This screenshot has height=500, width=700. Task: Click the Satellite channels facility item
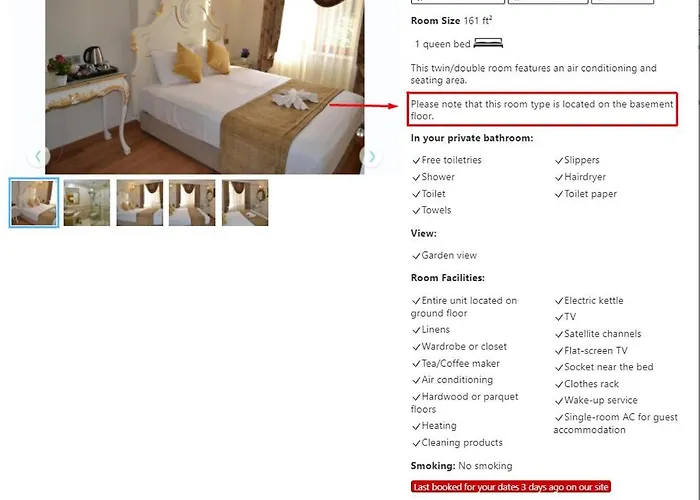pyautogui.click(x=598, y=334)
